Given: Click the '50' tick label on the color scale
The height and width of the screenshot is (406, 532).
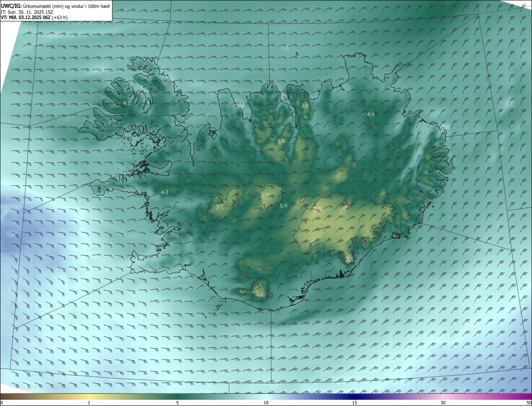Looking at the screenshot, I should (x=529, y=403).
